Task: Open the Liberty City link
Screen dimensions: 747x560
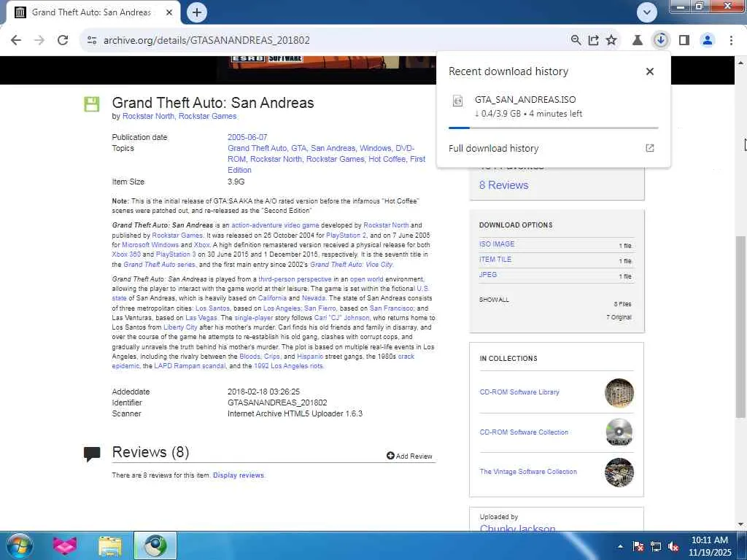Action: click(x=180, y=327)
